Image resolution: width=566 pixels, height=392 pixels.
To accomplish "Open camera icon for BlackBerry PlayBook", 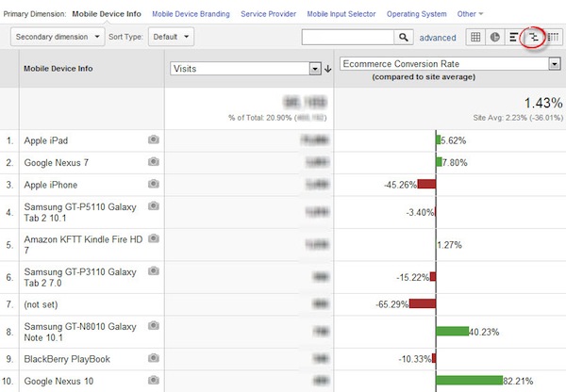I will coord(154,358).
